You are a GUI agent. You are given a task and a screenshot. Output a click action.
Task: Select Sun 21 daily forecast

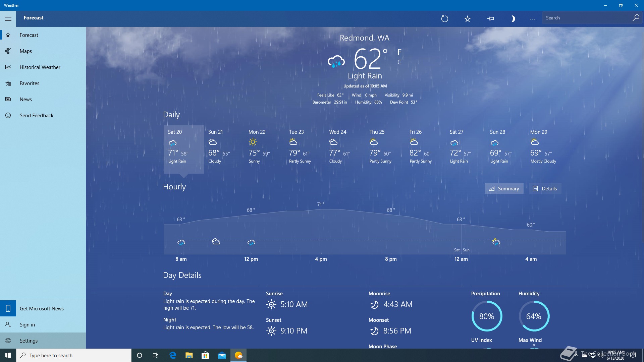click(x=224, y=149)
